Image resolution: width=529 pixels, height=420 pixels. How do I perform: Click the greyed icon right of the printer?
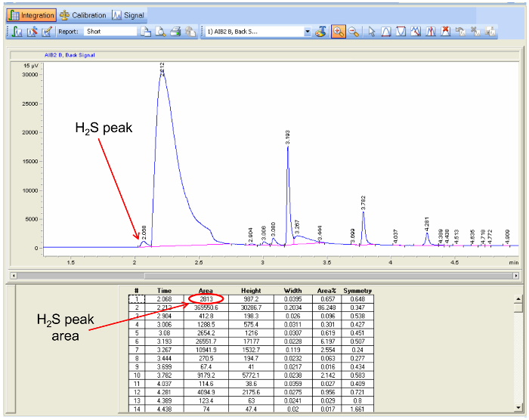190,32
